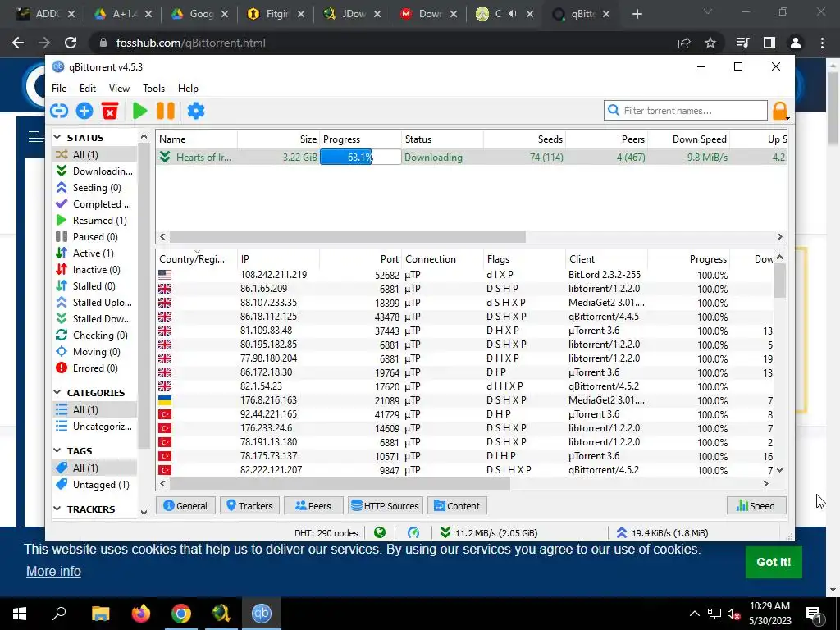This screenshot has width=840, height=630.
Task: Click the alternative speed limits icon
Action: click(413, 532)
